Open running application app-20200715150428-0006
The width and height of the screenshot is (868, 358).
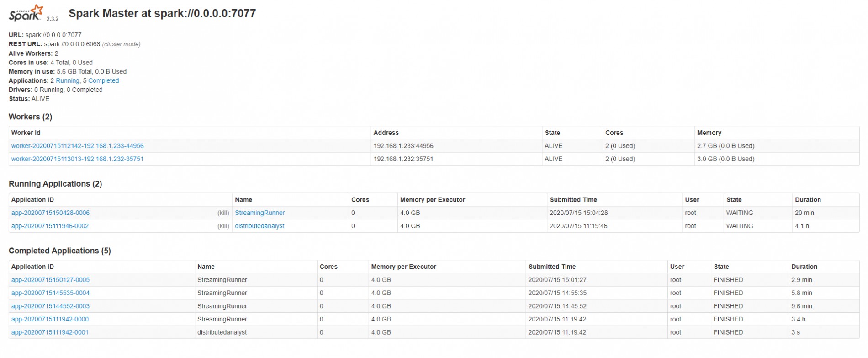[x=50, y=213]
